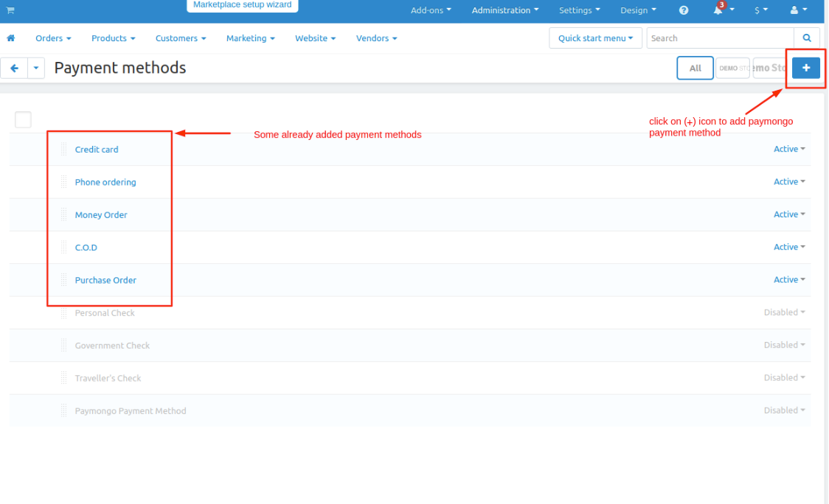Viewport: 829px width, 504px height.
Task: Open Disabled status dropdown for Personal Check
Action: (x=784, y=312)
